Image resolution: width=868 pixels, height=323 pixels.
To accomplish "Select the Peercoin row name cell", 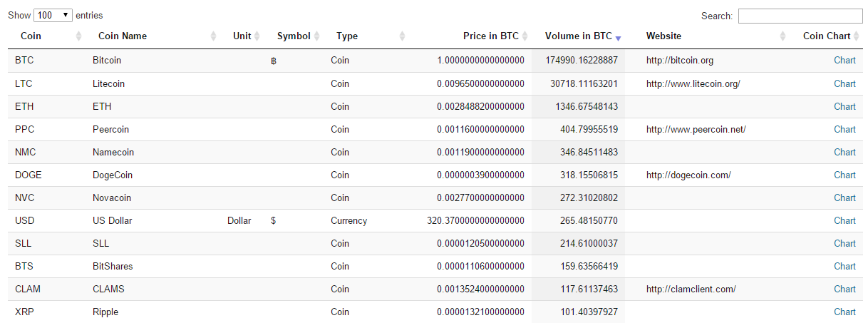I will tap(110, 129).
